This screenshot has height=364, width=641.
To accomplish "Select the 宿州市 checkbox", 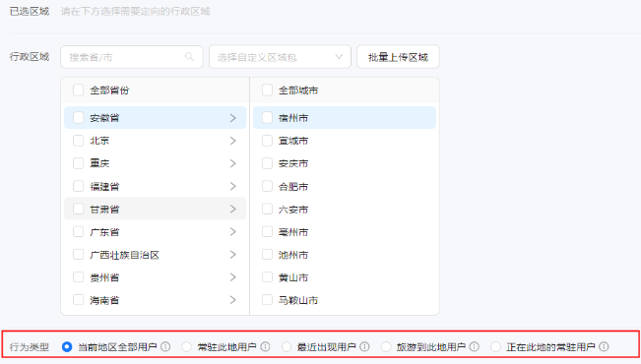I will point(267,118).
